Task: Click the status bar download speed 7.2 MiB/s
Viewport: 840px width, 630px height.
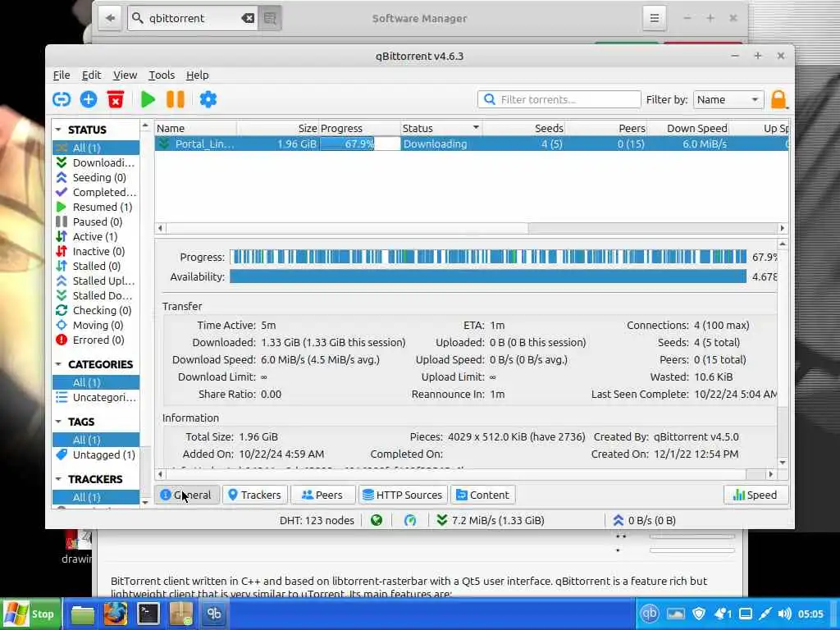Action: pyautogui.click(x=491, y=520)
